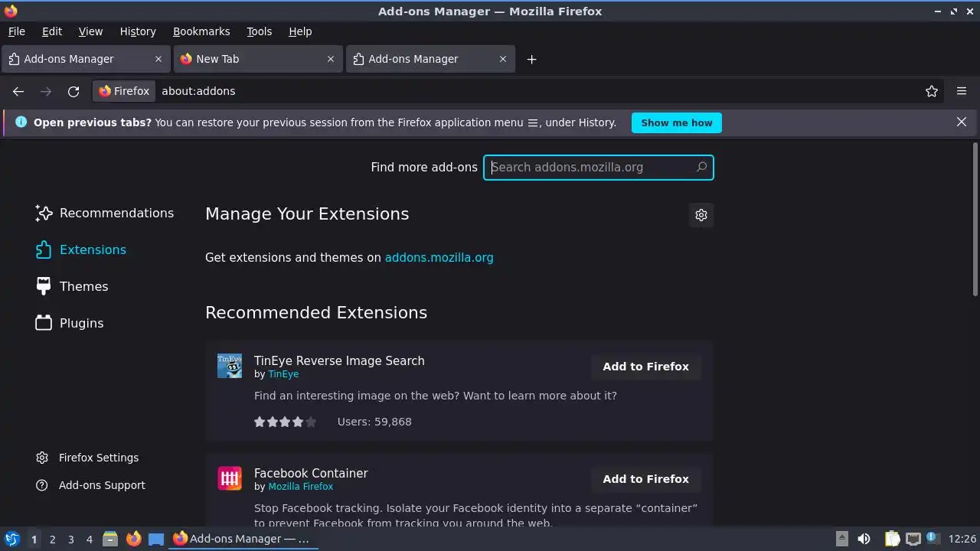Open the History menu
Screen dimensions: 980x551
[138, 31]
